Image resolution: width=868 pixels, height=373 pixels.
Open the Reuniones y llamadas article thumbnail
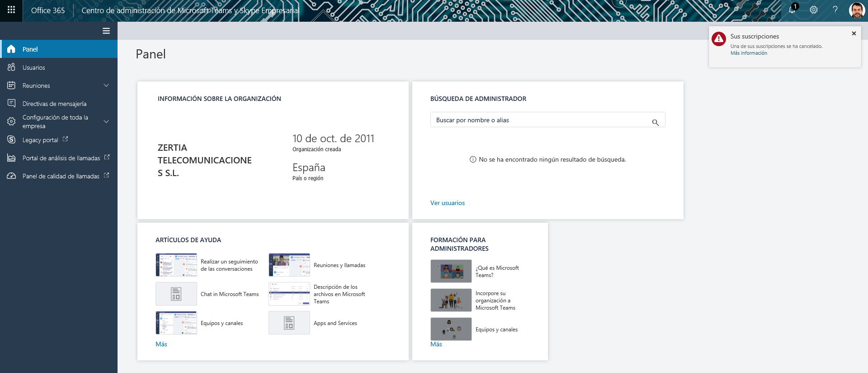tap(289, 265)
